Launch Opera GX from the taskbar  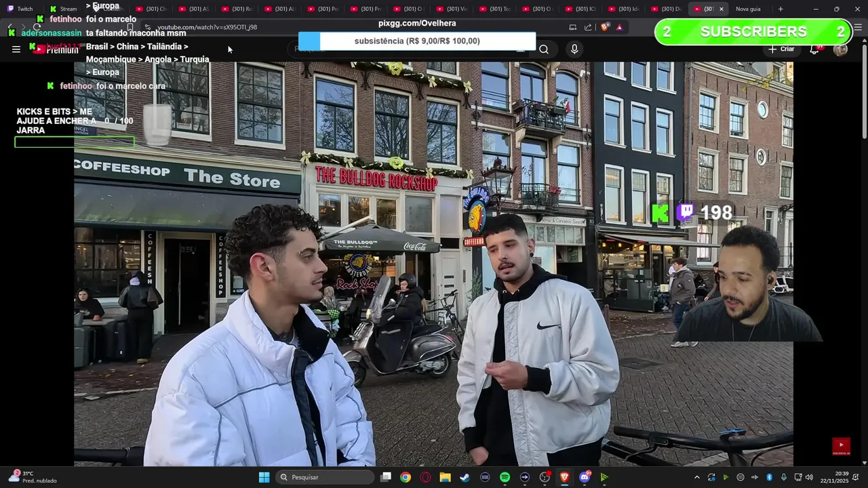tap(425, 477)
